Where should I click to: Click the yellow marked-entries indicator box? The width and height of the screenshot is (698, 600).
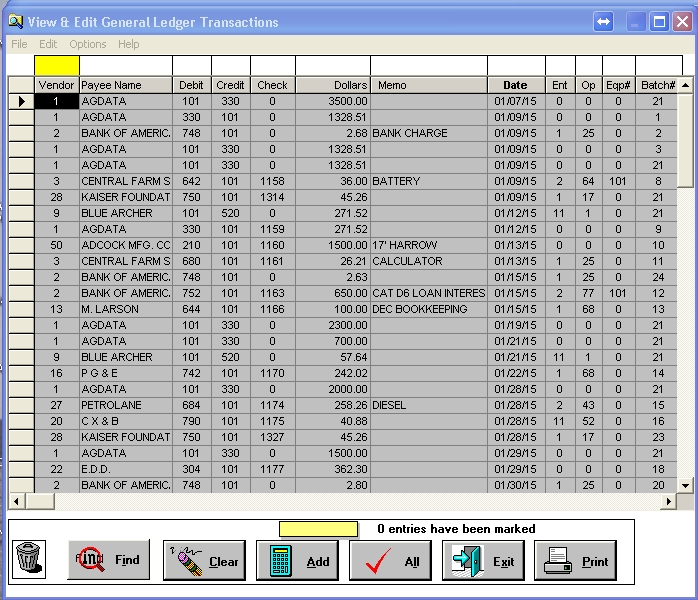[318, 529]
